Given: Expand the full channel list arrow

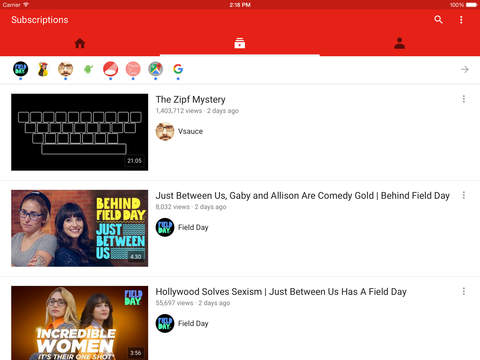Looking at the screenshot, I should pyautogui.click(x=464, y=69).
